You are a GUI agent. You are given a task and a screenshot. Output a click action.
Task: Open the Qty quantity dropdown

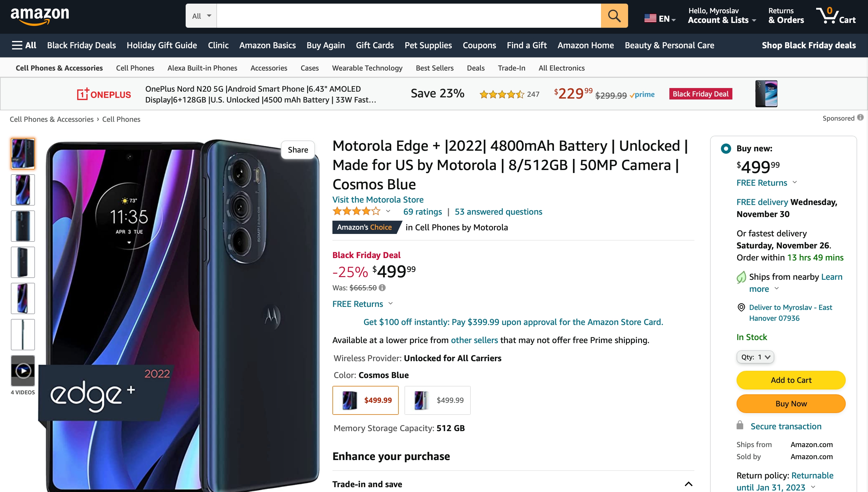pos(755,357)
